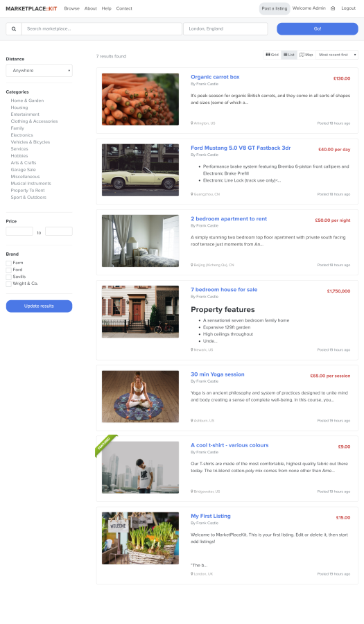Image resolution: width=364 pixels, height=624 pixels.
Task: Switch to List view
Action: pos(289,55)
